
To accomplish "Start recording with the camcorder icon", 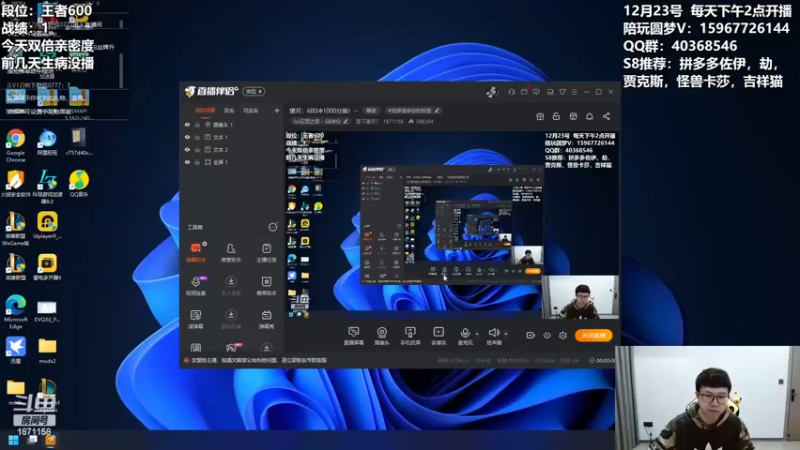I will click(531, 335).
